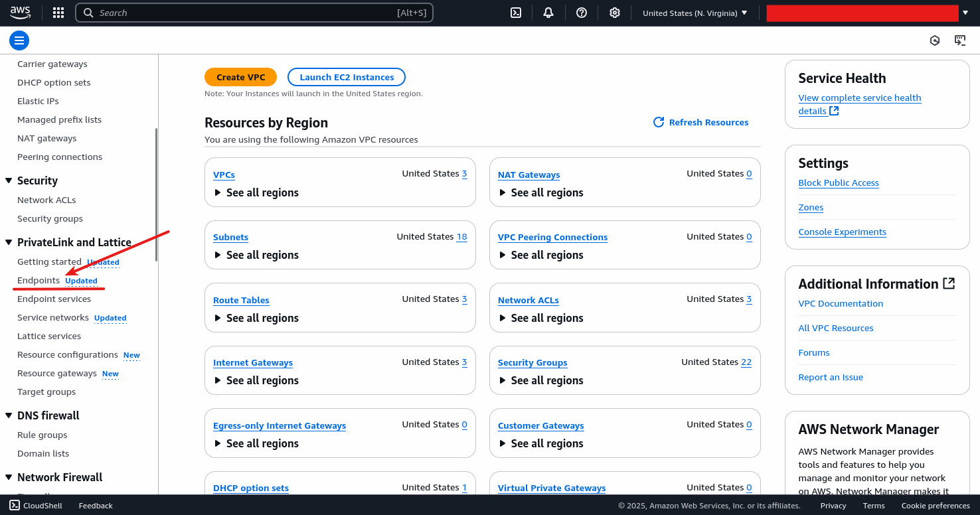980x515 pixels.
Task: Open the CloudShell terminal icon in the top bar
Action: [x=516, y=12]
